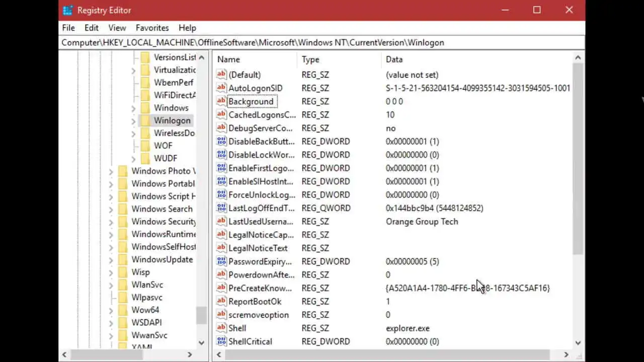Click the string icon beside LegalNoticeCap...
Viewport: 644px width, 362px height.
[221, 234]
